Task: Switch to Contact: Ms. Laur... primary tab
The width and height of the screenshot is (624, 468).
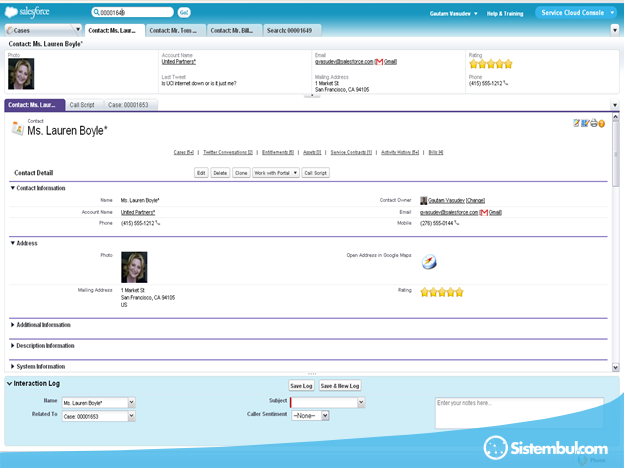Action: point(115,30)
